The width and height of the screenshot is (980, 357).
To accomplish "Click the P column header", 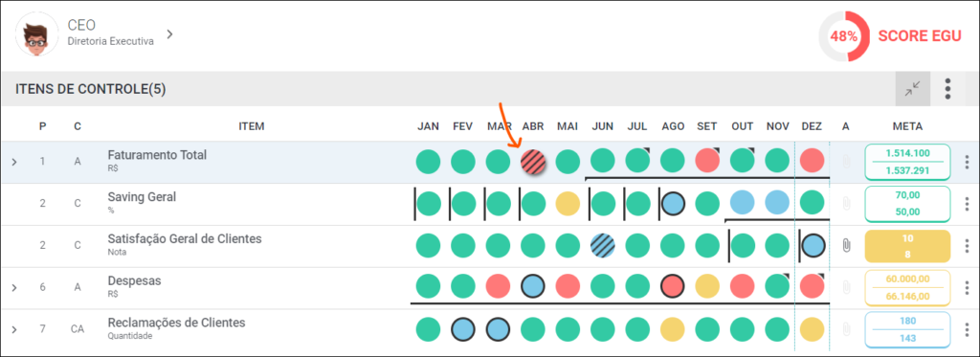I will pos(42,126).
